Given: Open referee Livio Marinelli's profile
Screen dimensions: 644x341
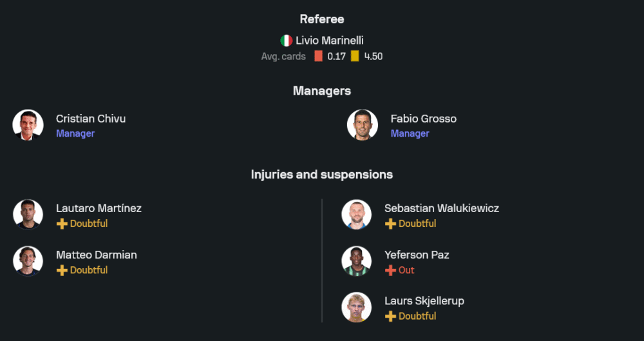Looking at the screenshot, I should (329, 41).
